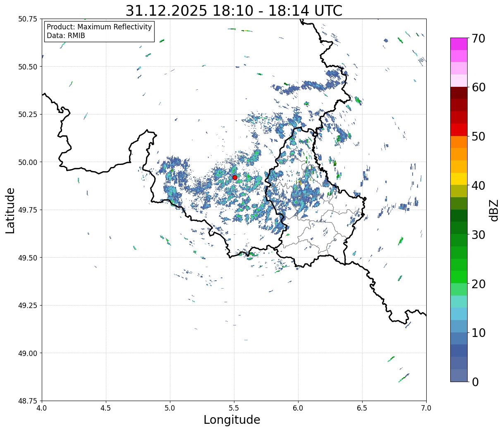The width and height of the screenshot is (504, 430).
Task: Click the y-axis tick label 50.25
Action: (x=27, y=115)
